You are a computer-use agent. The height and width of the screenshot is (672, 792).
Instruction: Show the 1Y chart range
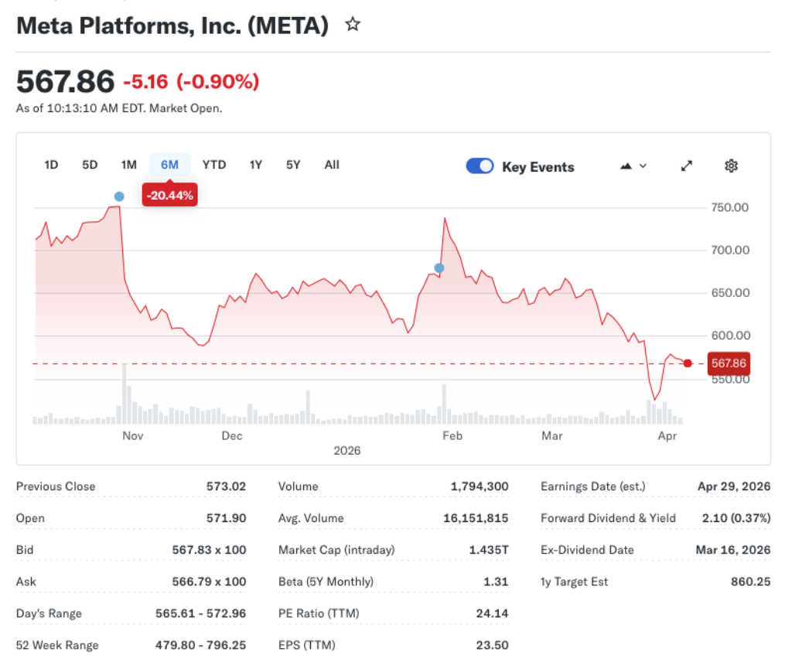[255, 165]
